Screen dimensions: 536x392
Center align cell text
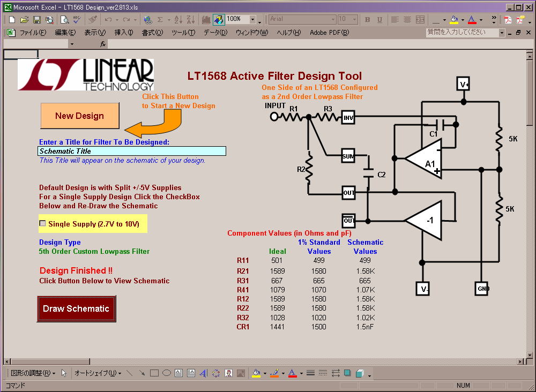click(407, 20)
